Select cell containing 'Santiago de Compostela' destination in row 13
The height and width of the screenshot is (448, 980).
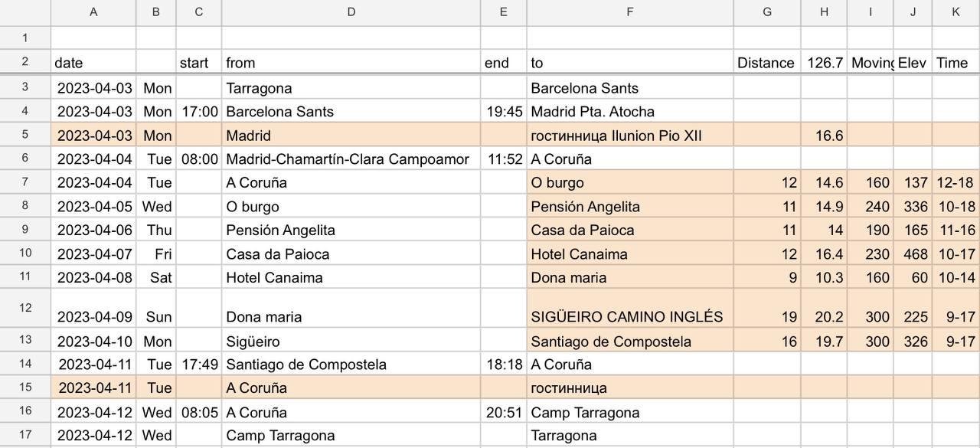click(x=629, y=342)
